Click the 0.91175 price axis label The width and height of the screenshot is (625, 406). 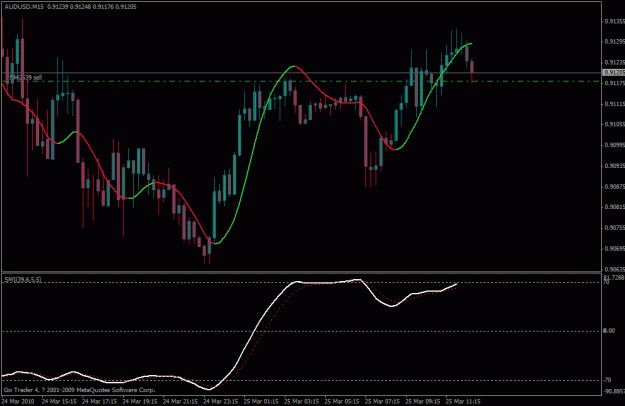coord(614,83)
